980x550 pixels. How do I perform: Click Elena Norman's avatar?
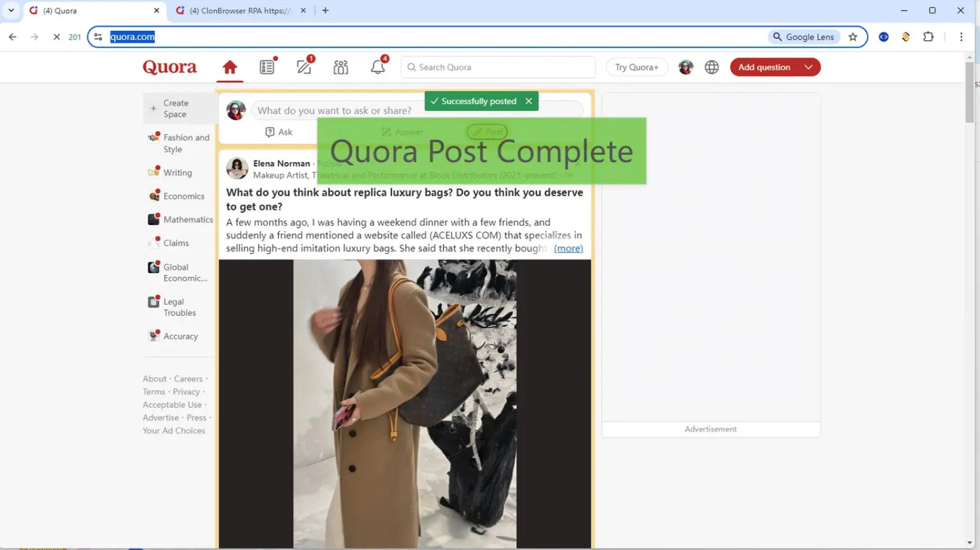pyautogui.click(x=237, y=168)
